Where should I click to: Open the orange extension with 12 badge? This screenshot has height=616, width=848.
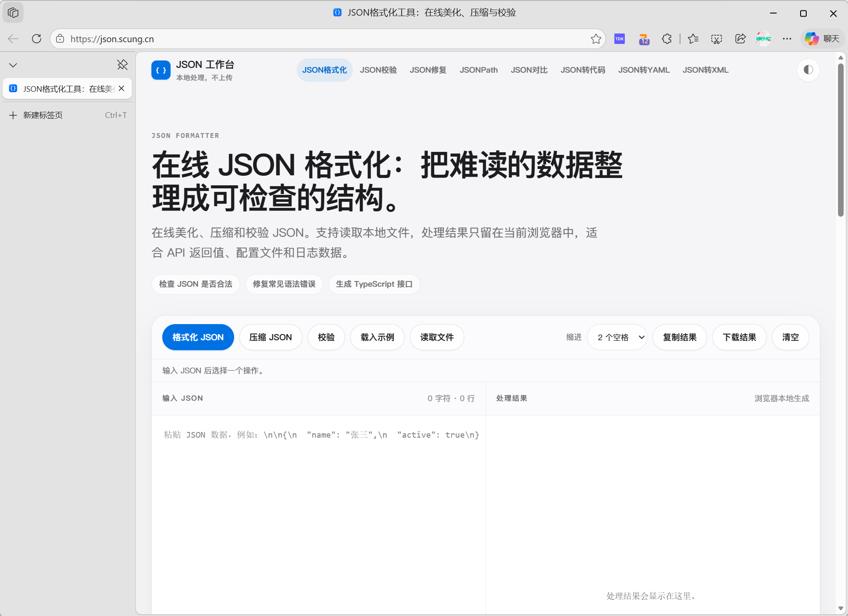click(x=644, y=39)
